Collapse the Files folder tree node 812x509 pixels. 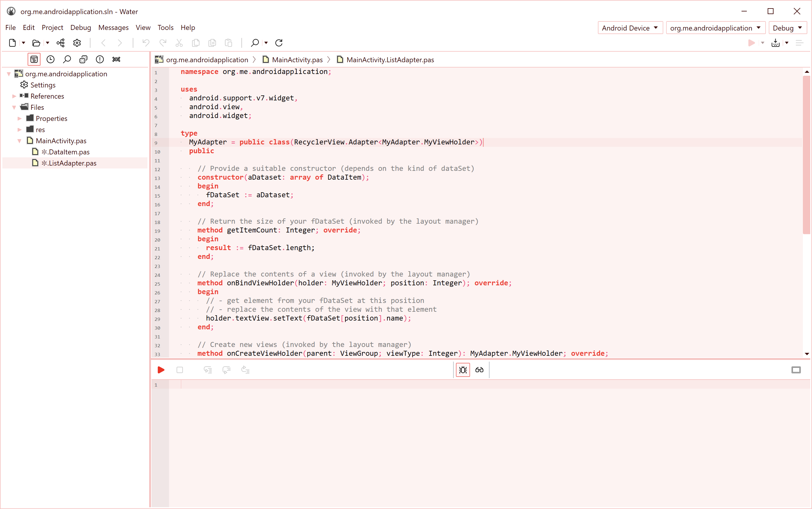[x=14, y=107]
